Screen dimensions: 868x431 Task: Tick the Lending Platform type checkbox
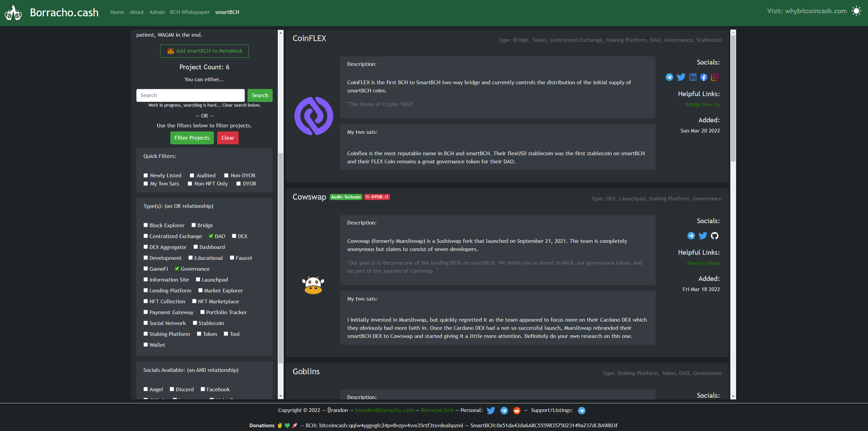coord(146,290)
